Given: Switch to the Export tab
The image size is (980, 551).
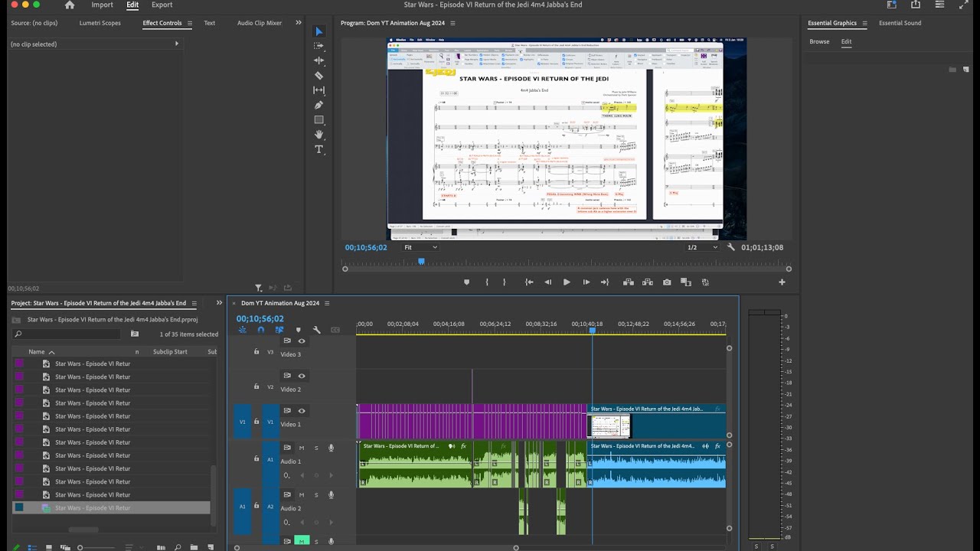Looking at the screenshot, I should [x=162, y=5].
